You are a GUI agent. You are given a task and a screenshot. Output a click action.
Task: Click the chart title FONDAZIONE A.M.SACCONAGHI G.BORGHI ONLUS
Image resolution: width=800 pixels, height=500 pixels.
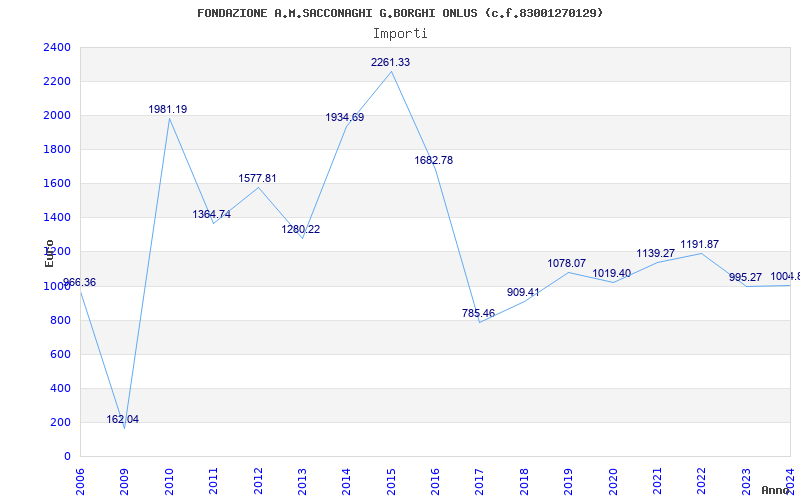[400, 13]
